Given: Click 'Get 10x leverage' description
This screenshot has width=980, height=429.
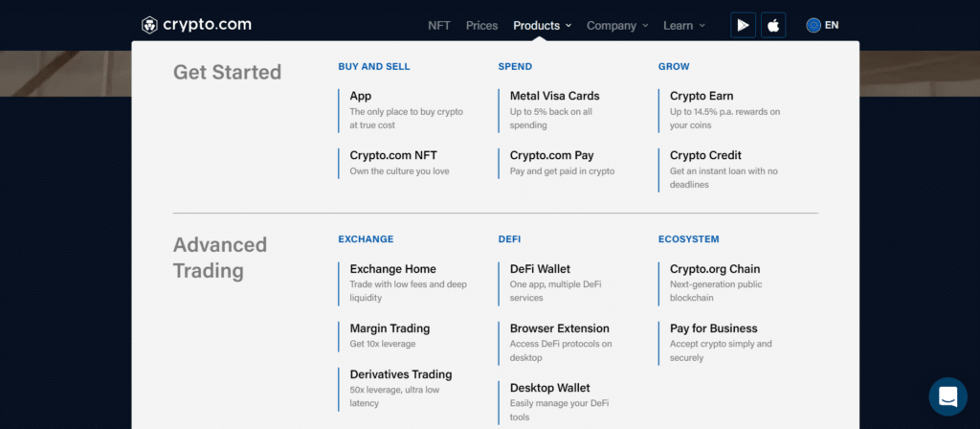Looking at the screenshot, I should (383, 344).
